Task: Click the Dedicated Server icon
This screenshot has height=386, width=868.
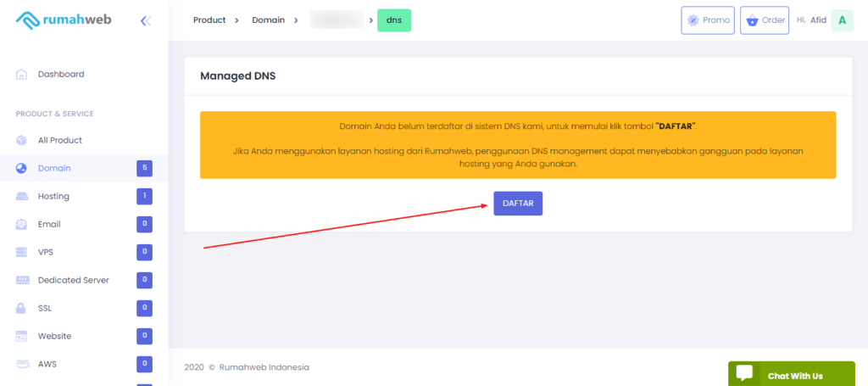Action: (21, 280)
